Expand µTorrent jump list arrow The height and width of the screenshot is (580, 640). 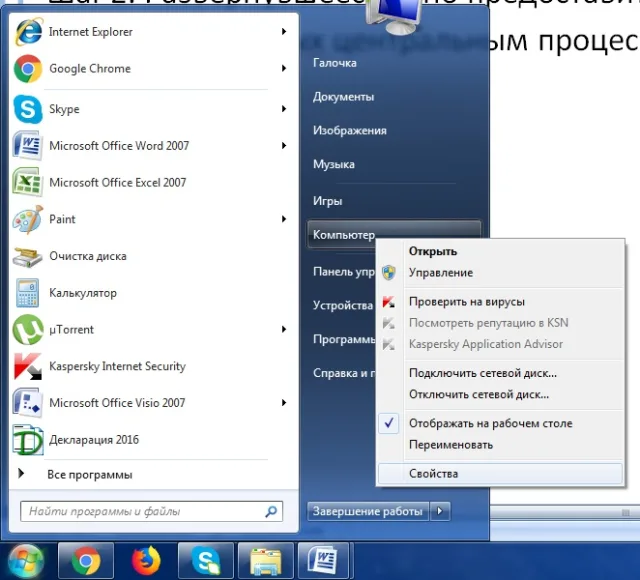[x=284, y=329]
